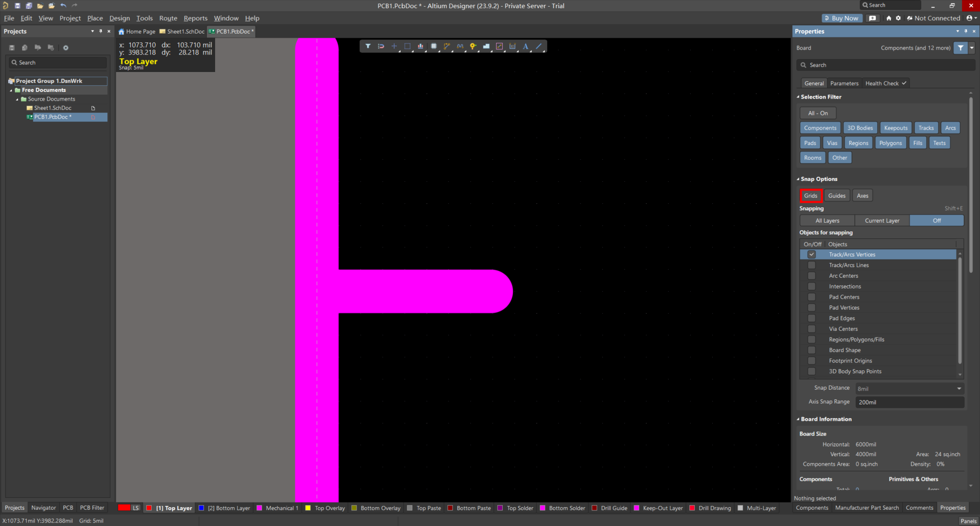Click the undo arrow in title bar

pos(63,6)
